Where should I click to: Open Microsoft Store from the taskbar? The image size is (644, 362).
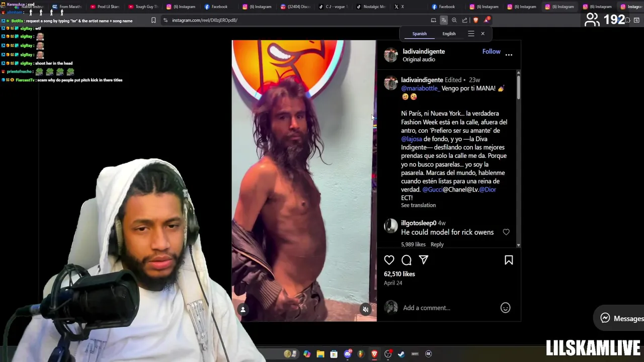334,354
